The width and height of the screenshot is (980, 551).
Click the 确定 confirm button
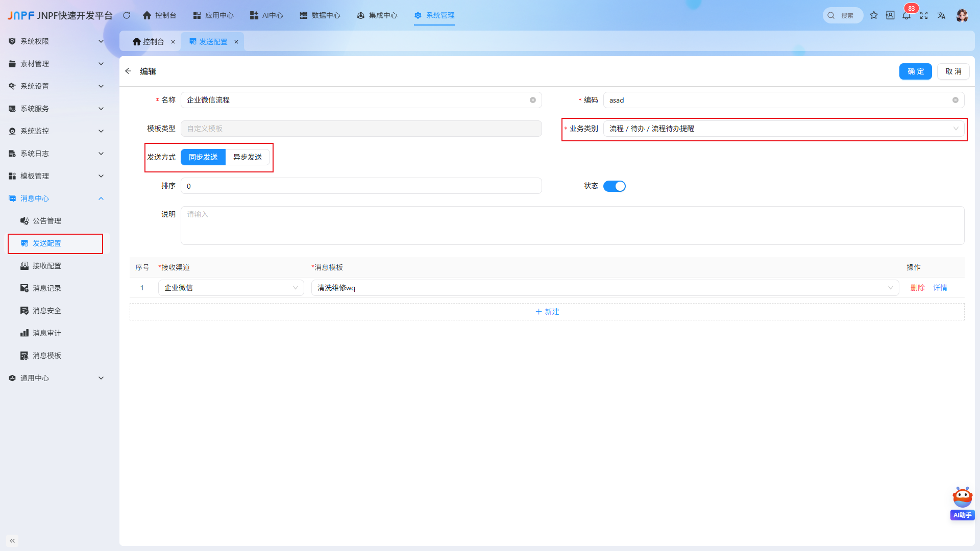click(x=916, y=71)
